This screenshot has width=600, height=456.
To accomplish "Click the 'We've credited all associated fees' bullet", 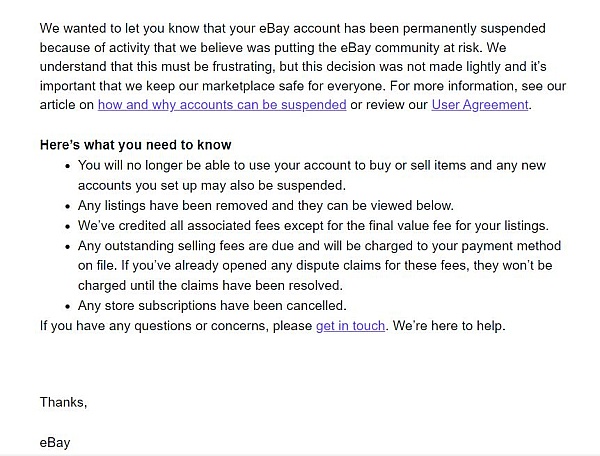I will 313,226.
